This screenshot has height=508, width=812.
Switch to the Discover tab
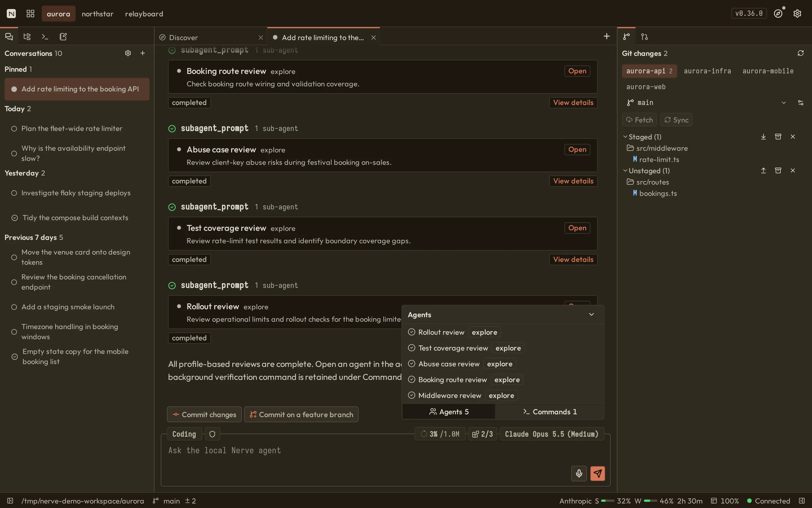(x=211, y=37)
